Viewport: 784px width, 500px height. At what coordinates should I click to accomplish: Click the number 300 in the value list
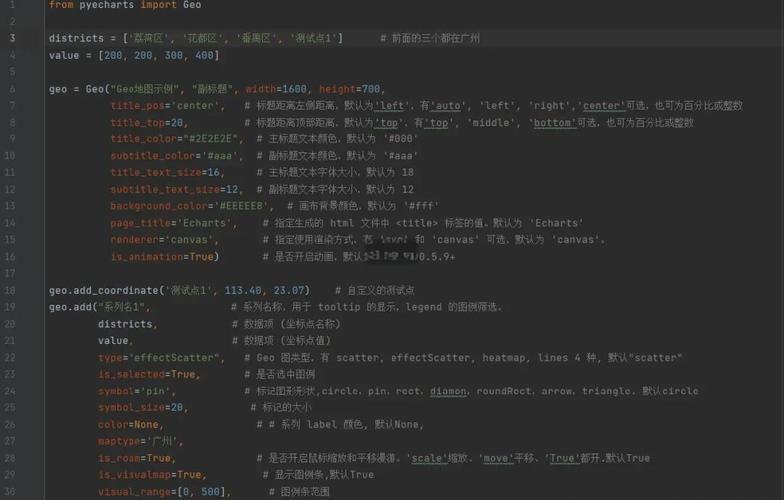[174, 56]
